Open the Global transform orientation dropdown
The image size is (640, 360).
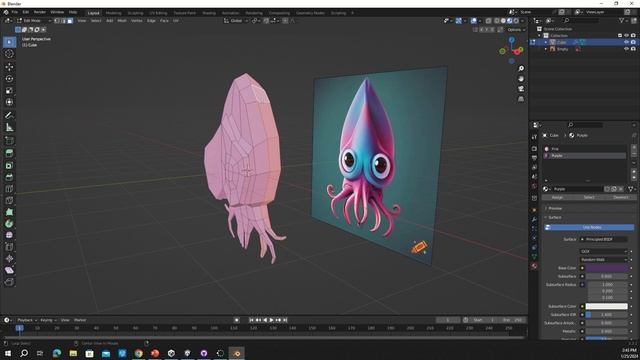click(236, 20)
